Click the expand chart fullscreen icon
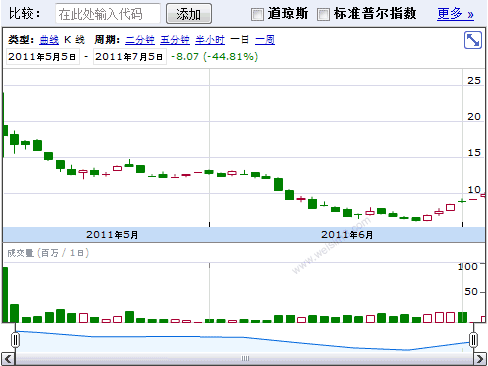 pos(473,40)
